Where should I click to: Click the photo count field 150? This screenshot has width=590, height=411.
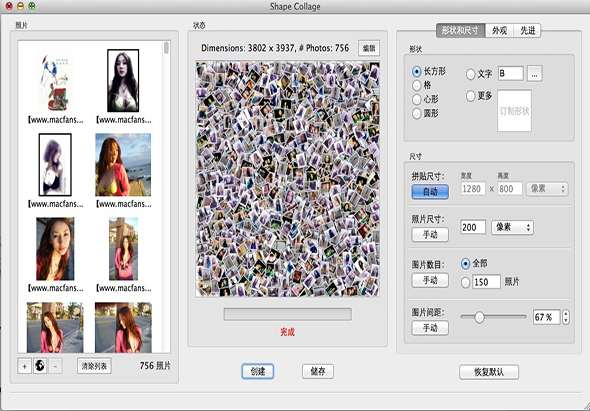487,282
